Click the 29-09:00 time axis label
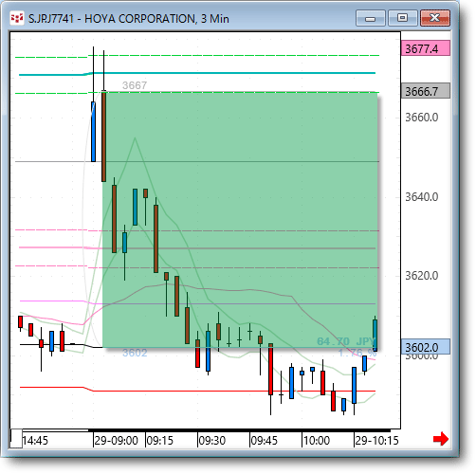This screenshot has height=474, width=476. pos(116,440)
